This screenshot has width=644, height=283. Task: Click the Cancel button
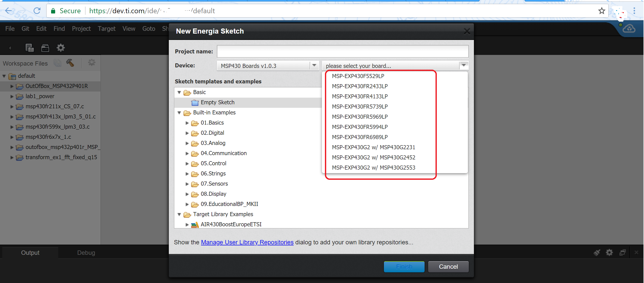point(448,266)
